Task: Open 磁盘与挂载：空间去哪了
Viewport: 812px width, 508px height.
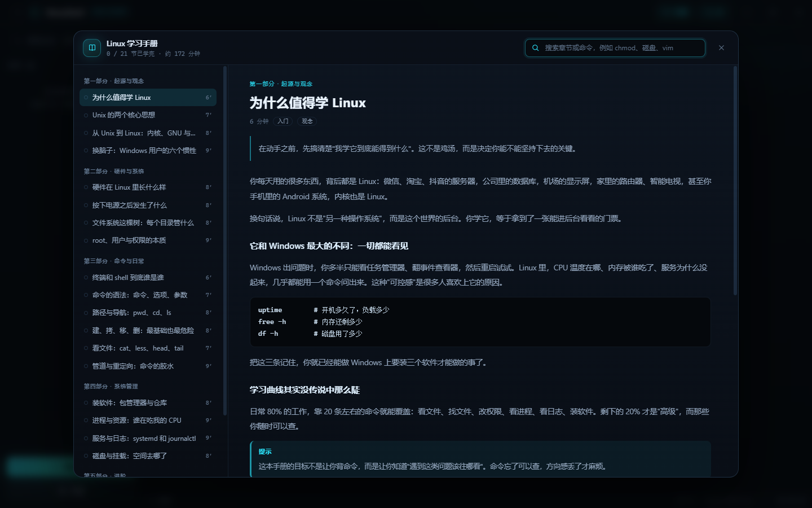Action: pos(148,456)
